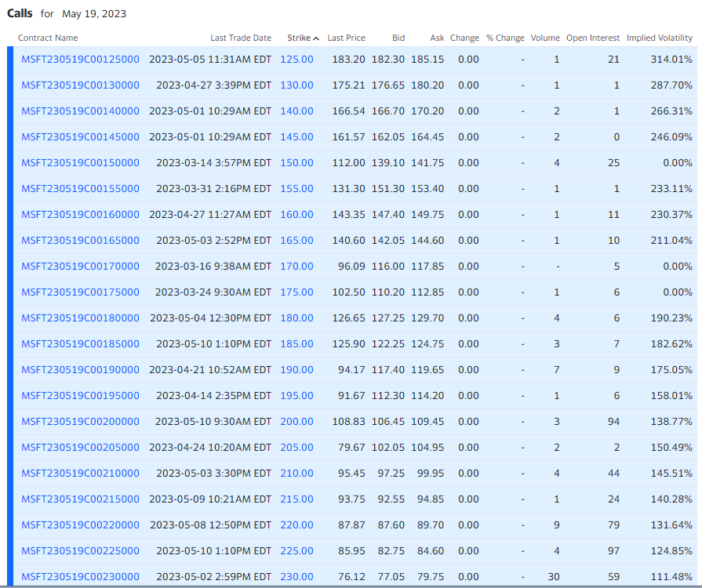
Task: Open the 200.00 strike price link
Action: (296, 422)
